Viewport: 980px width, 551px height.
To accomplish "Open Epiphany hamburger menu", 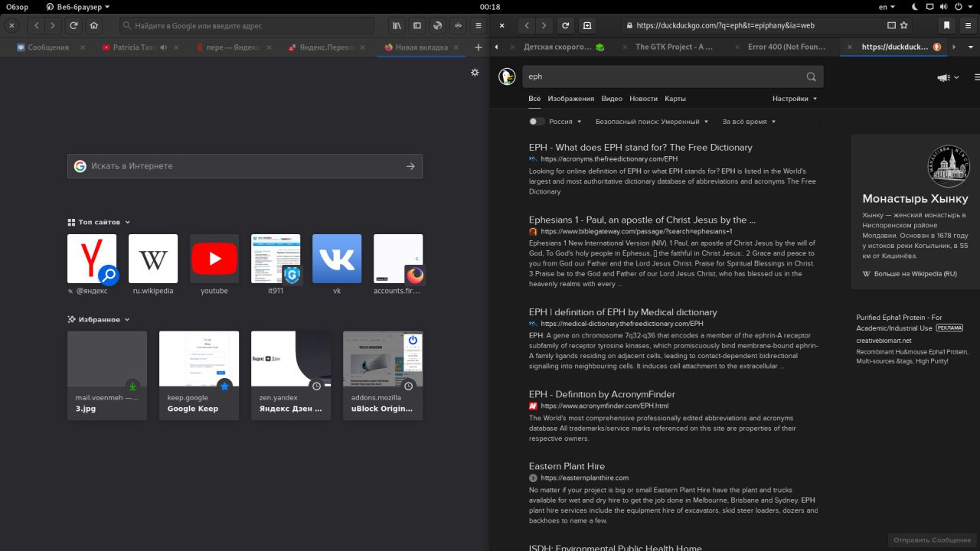I will tap(969, 25).
